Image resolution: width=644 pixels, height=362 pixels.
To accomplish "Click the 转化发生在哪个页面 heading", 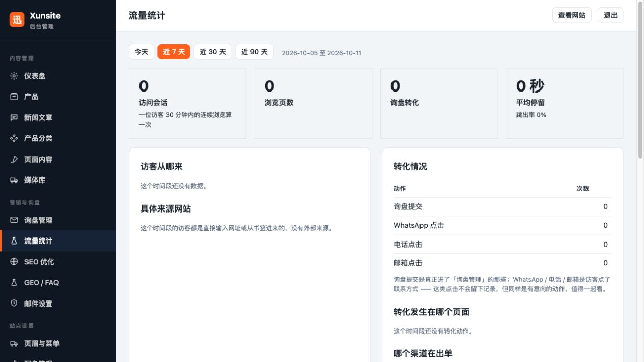I will tap(431, 312).
